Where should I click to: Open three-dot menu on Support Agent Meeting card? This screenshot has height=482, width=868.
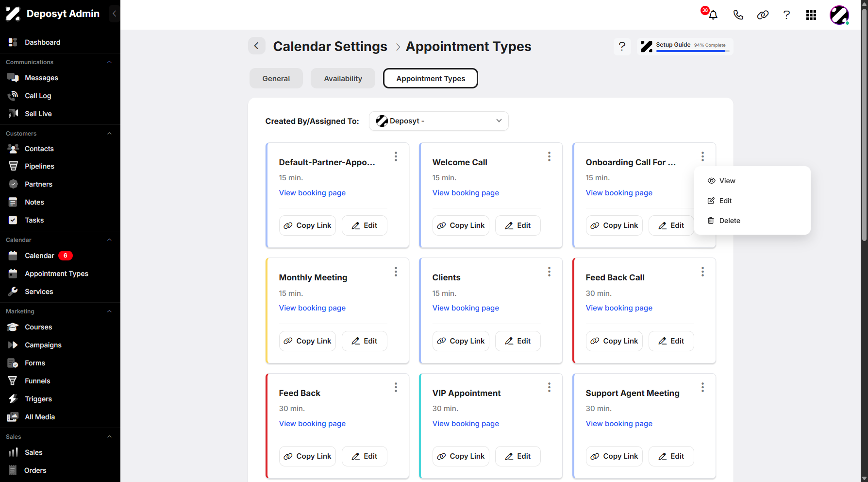(x=702, y=387)
